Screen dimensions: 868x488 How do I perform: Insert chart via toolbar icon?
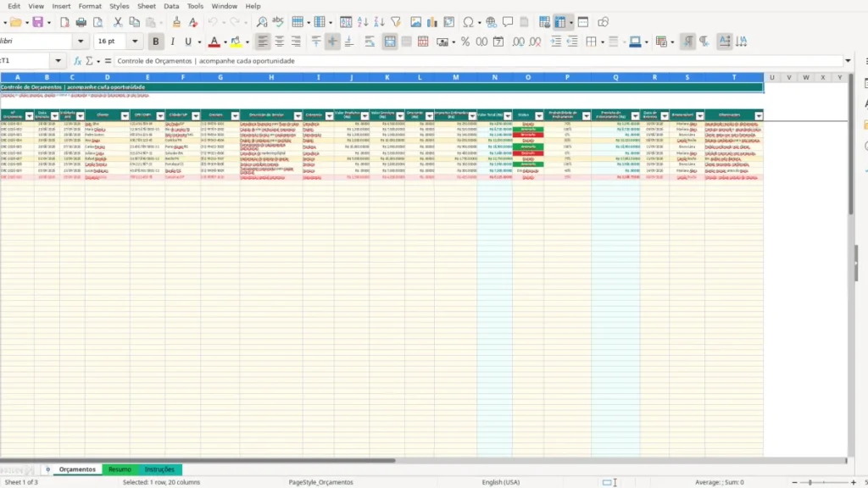[x=431, y=22]
